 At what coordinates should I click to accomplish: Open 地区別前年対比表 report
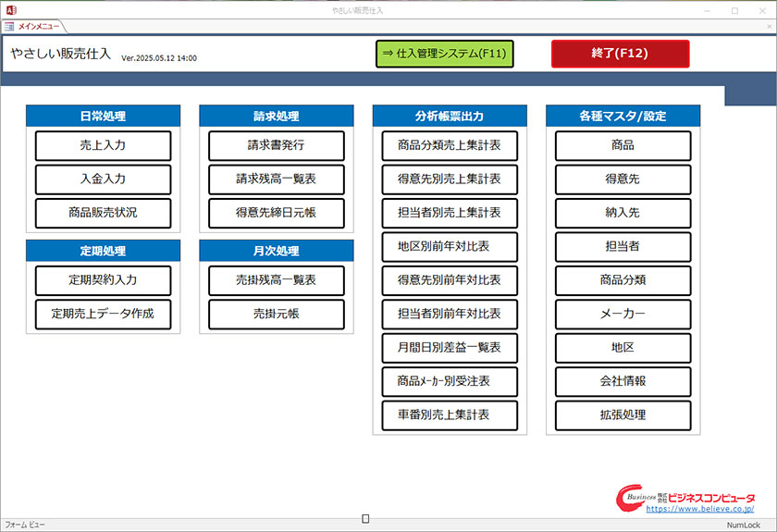(x=450, y=247)
